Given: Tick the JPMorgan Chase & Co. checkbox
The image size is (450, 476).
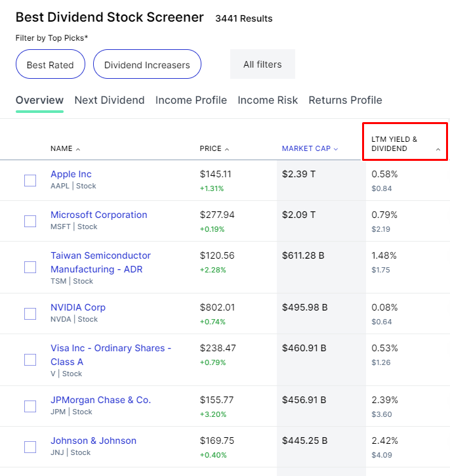Looking at the screenshot, I should click(30, 406).
